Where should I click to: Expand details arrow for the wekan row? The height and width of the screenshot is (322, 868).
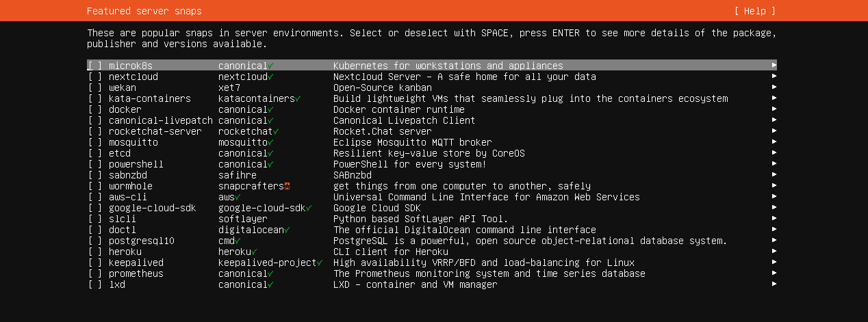coord(774,88)
